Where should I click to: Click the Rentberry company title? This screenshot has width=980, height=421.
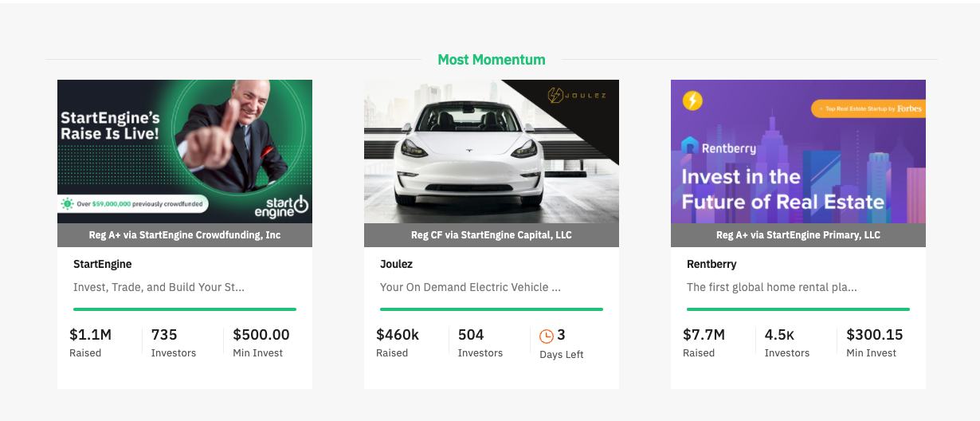[711, 264]
